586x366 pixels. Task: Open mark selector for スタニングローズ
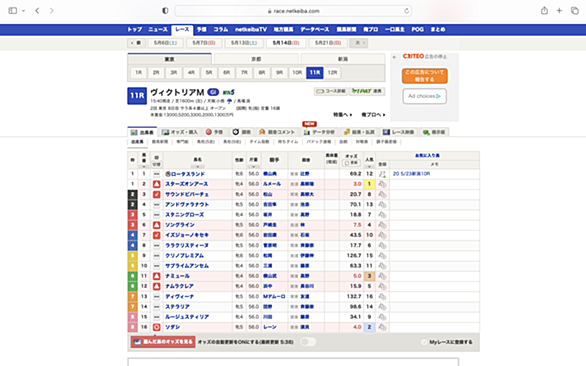coord(157,215)
